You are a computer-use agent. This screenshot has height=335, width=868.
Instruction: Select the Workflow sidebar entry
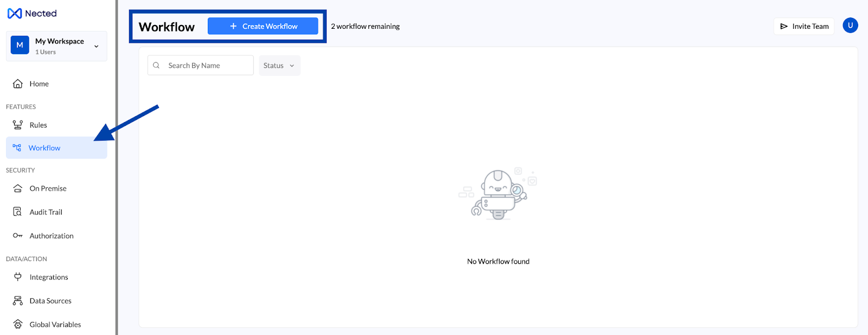pyautogui.click(x=56, y=148)
